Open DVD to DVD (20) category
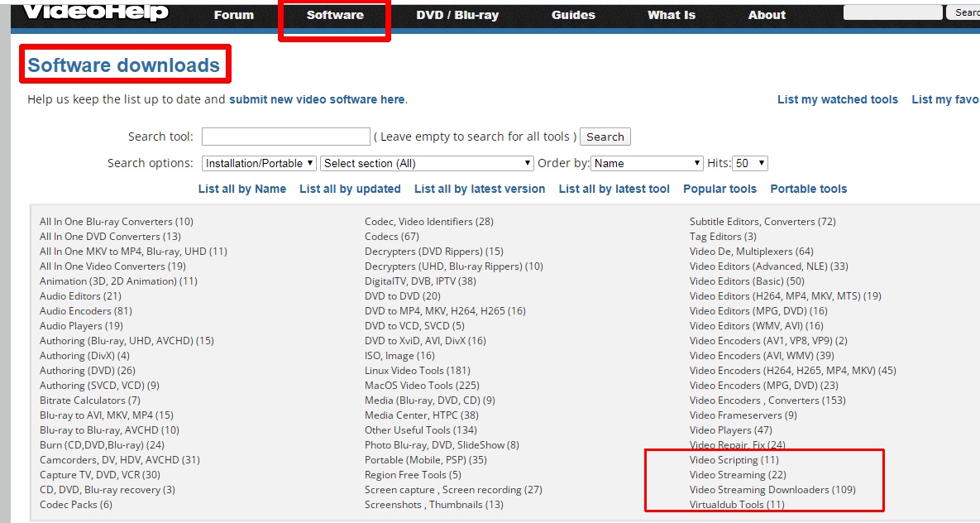Screen dimensions: 980x523 tap(403, 296)
